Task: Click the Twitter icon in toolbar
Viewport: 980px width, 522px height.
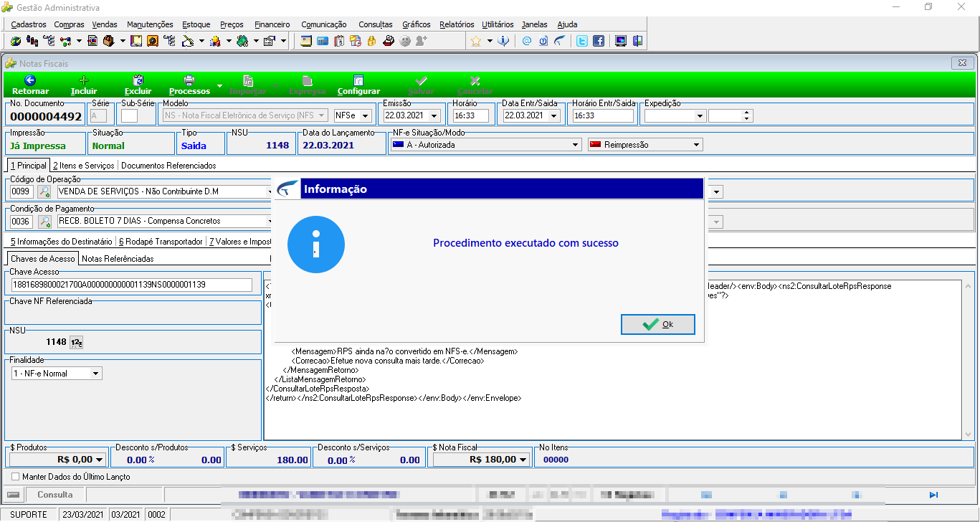Action: pyautogui.click(x=583, y=41)
